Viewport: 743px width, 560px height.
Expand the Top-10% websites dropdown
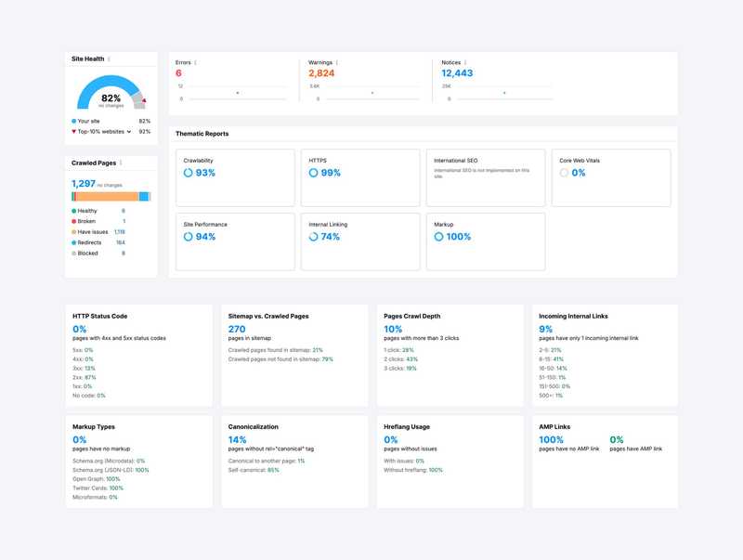(x=129, y=132)
